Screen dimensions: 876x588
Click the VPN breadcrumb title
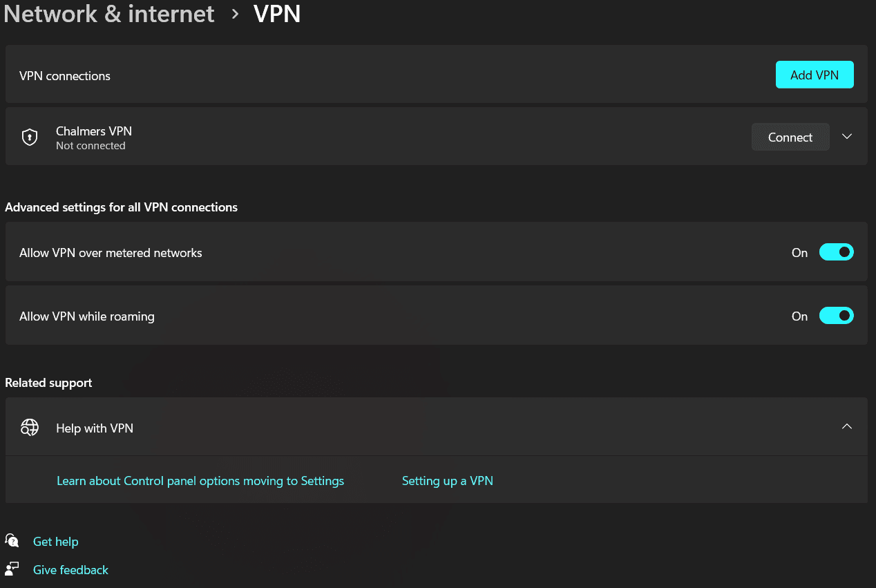tap(277, 14)
